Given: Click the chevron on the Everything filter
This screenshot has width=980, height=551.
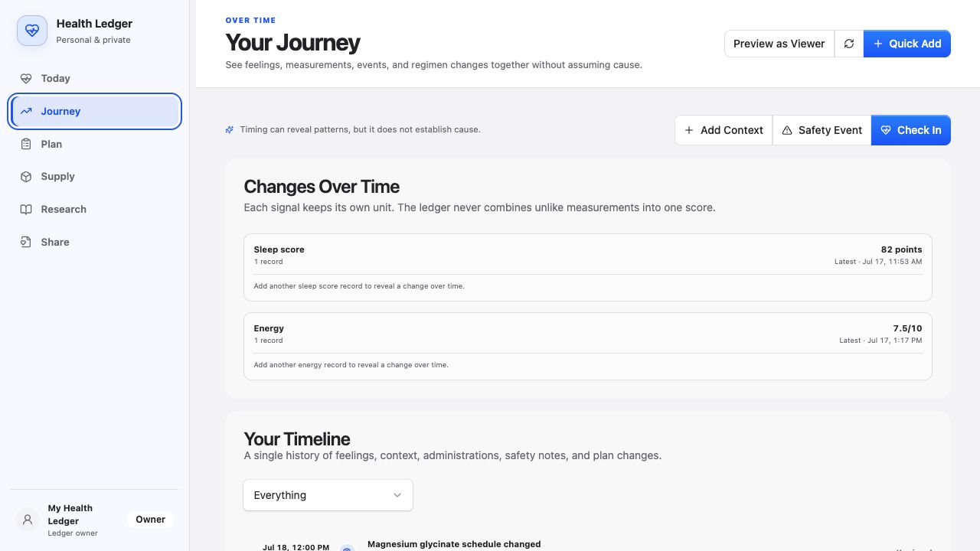Looking at the screenshot, I should click(397, 495).
